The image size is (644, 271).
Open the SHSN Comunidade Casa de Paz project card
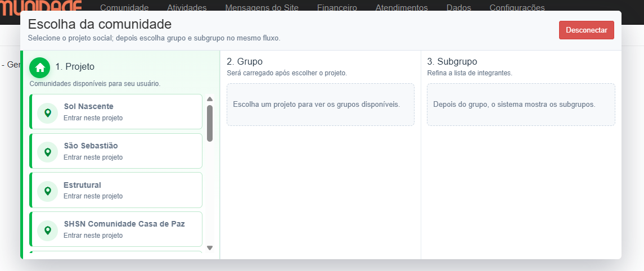click(x=116, y=229)
